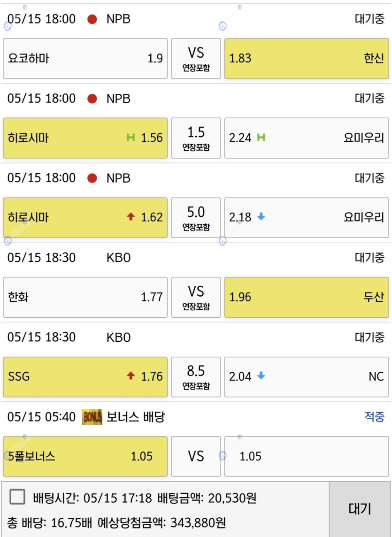Check the checkbox beside 배팅시간
This screenshot has width=392, height=537.
[x=17, y=497]
